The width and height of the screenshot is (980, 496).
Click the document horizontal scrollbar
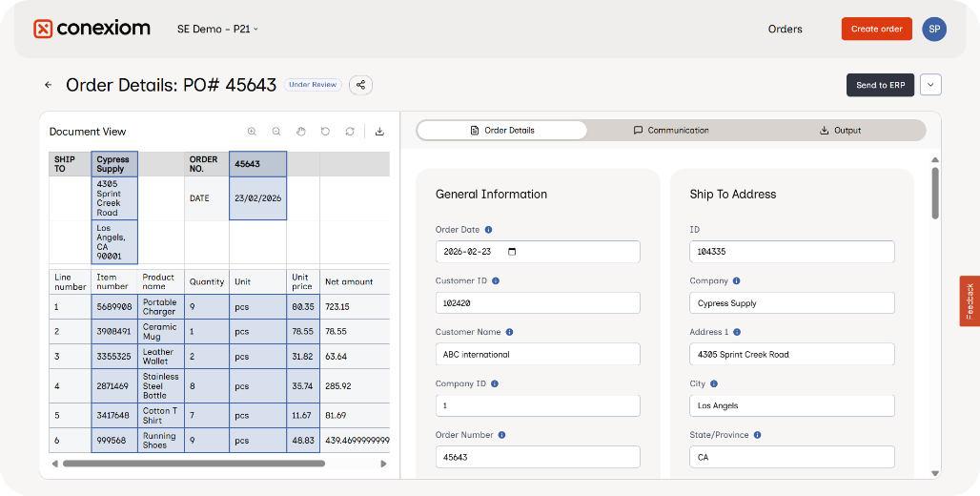click(194, 464)
